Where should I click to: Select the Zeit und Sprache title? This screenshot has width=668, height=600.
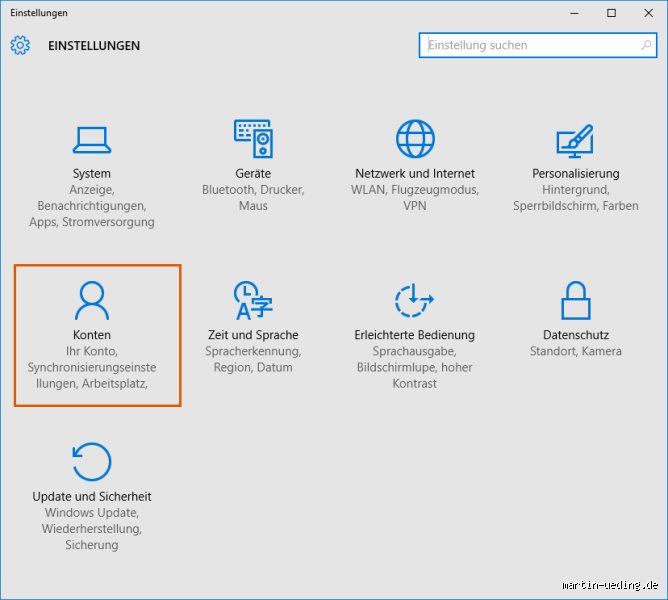coord(253,335)
